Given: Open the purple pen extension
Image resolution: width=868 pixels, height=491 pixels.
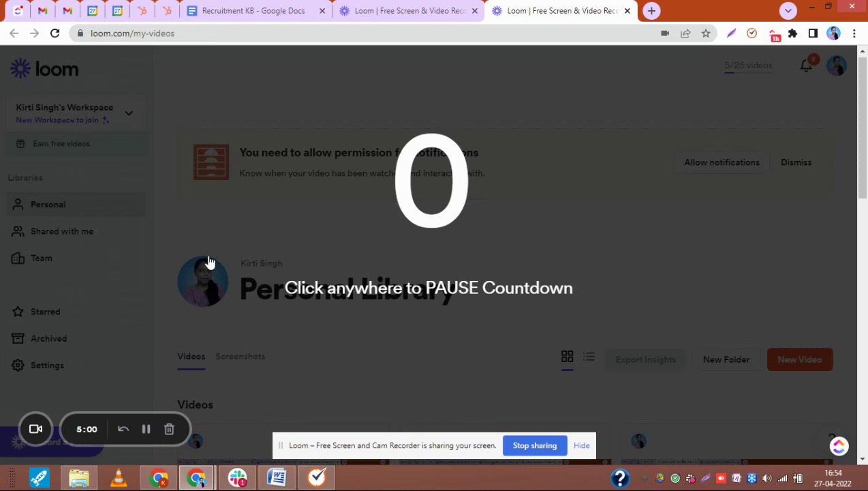Looking at the screenshot, I should point(731,33).
